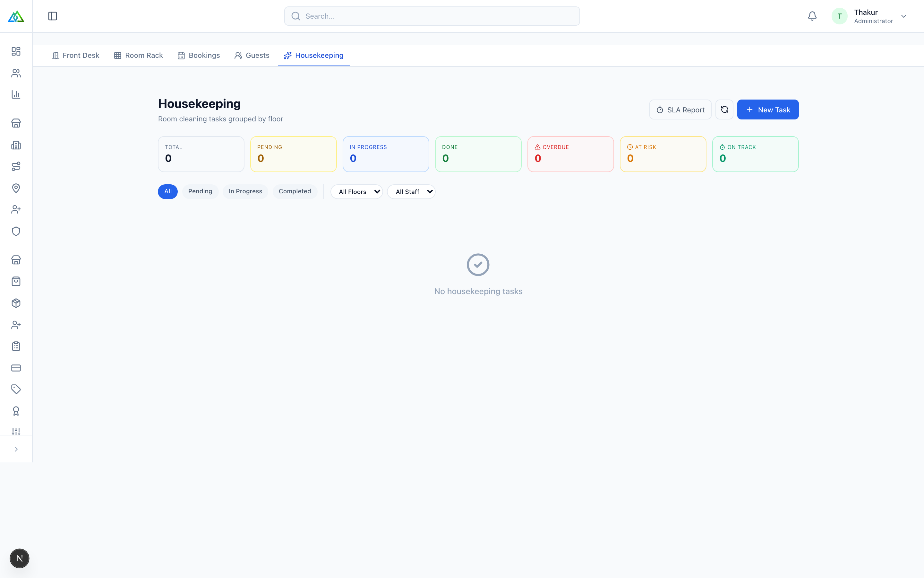Open the map pin location icon
This screenshot has height=578, width=924.
(x=16, y=188)
